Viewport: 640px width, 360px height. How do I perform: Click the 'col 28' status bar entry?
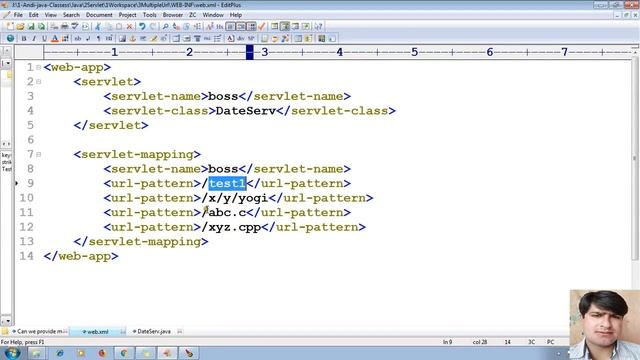click(x=480, y=342)
